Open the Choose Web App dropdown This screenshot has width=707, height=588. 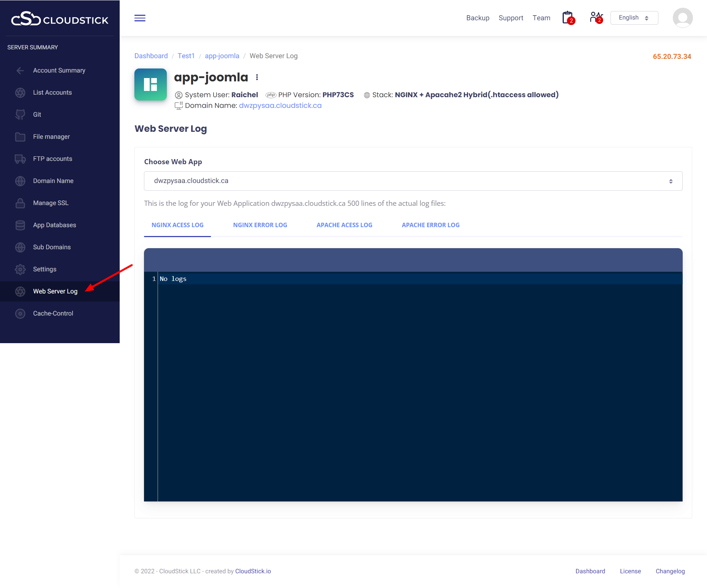(x=413, y=181)
